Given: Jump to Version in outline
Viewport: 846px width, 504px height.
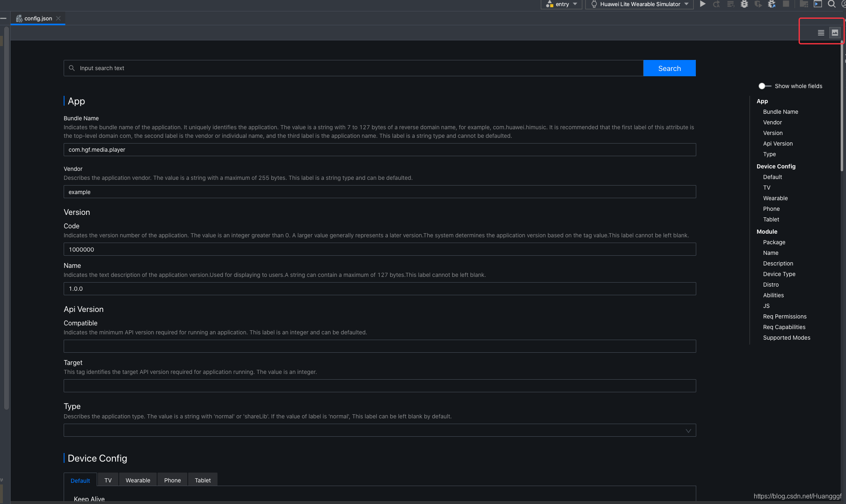Looking at the screenshot, I should click(x=773, y=133).
